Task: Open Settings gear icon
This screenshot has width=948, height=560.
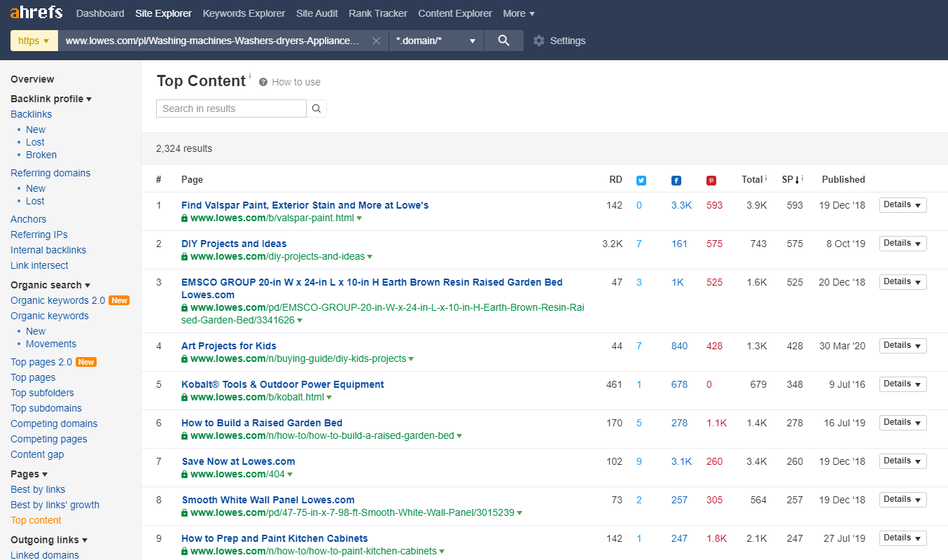Action: click(x=538, y=41)
